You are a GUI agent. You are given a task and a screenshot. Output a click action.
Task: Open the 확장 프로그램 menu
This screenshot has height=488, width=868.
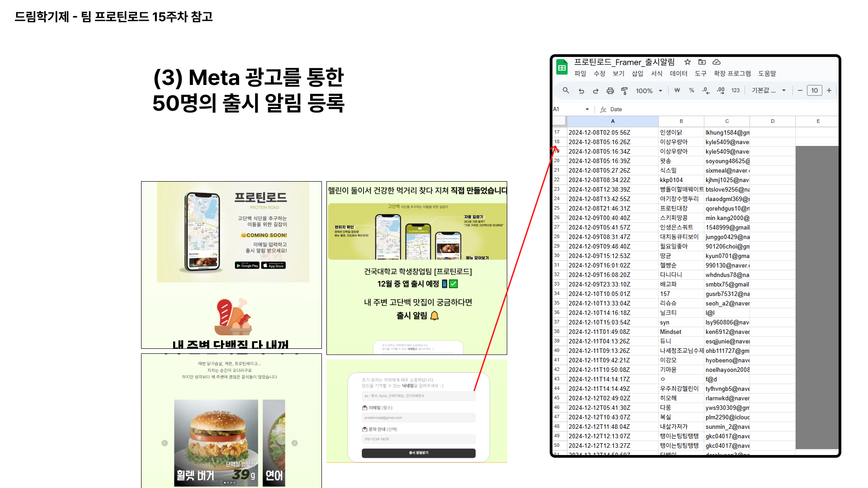pyautogui.click(x=732, y=74)
